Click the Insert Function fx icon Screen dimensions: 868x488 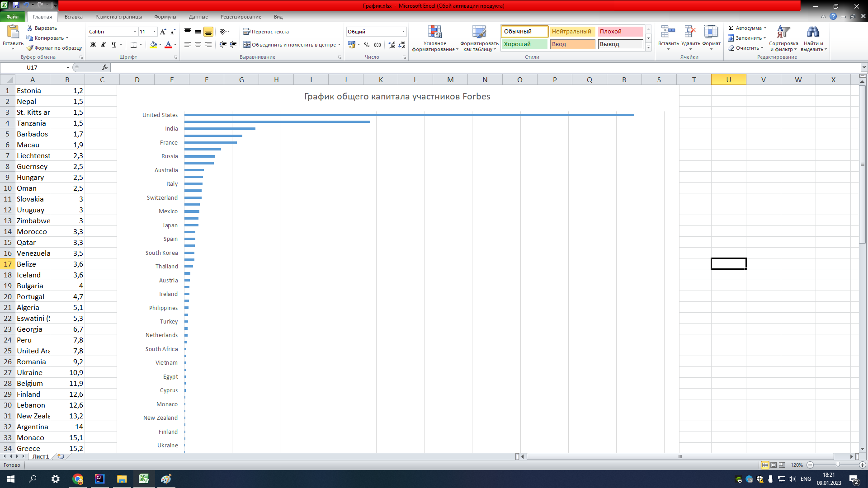coord(105,67)
